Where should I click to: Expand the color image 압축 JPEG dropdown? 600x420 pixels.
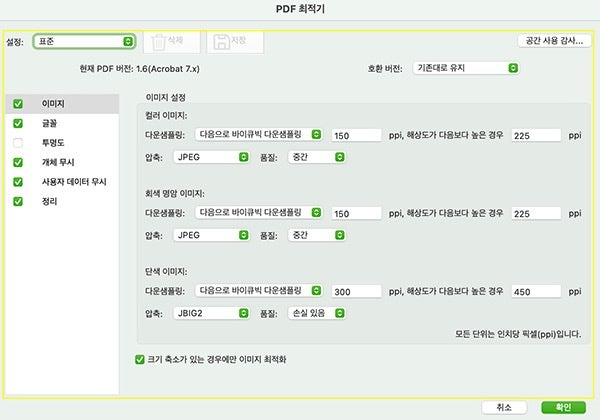(x=210, y=157)
